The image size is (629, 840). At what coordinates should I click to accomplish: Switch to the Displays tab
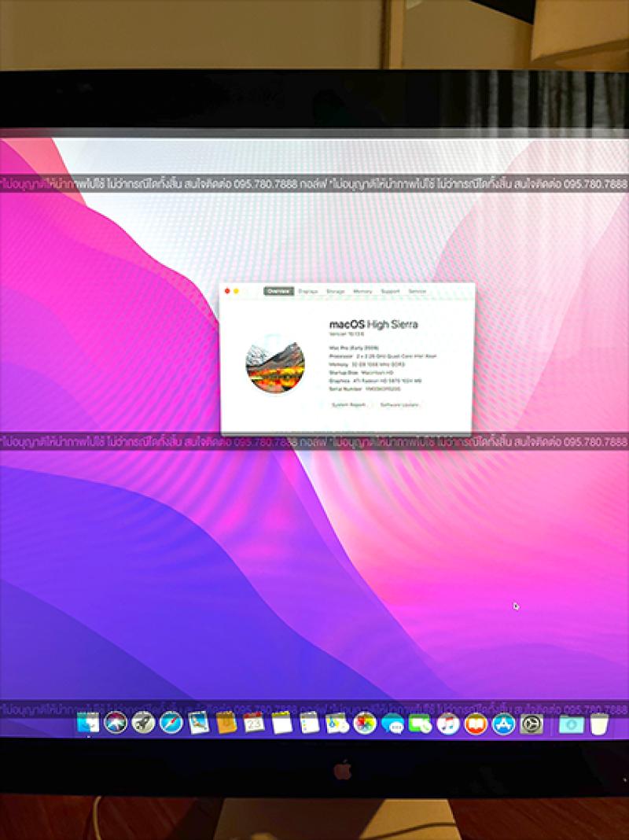coord(307,292)
